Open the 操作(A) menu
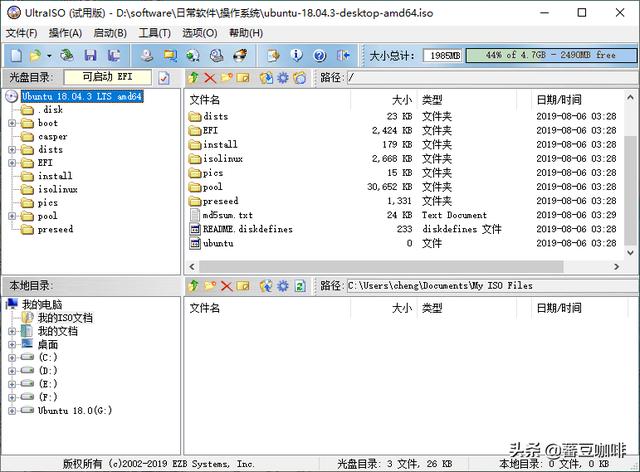 65,33
